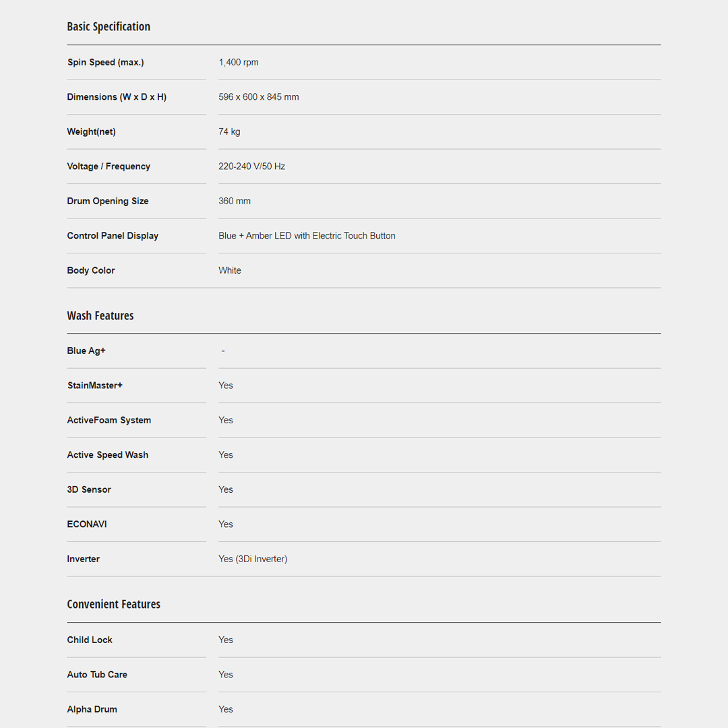Click the Convenient Features section heading
This screenshot has height=728, width=728.
[x=113, y=604]
